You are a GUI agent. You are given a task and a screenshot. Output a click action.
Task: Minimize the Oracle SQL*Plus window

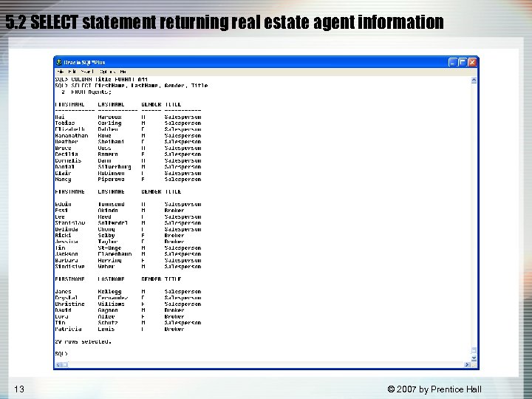[x=453, y=62]
